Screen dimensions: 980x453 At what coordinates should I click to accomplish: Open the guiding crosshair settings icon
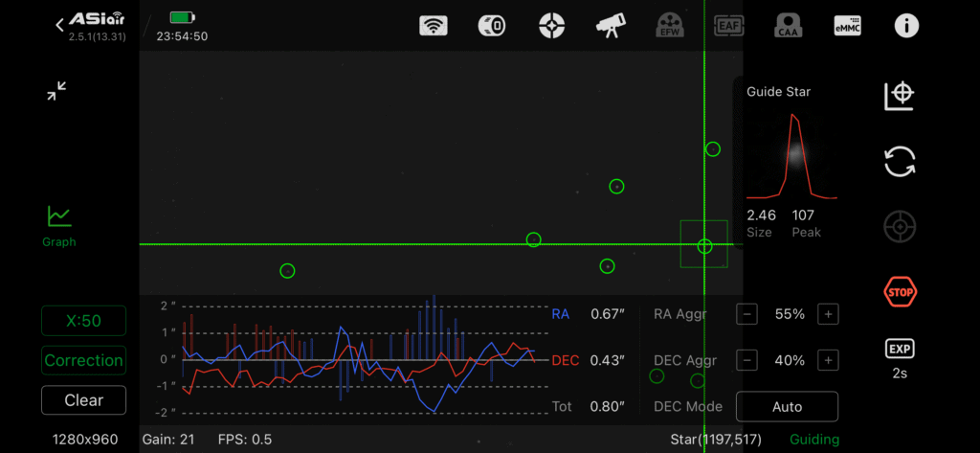click(551, 26)
